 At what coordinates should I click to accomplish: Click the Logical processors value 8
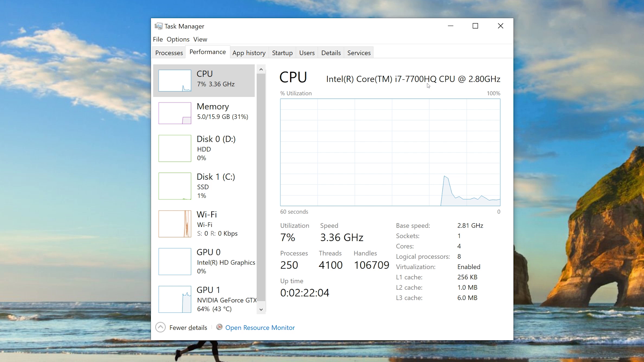click(x=459, y=256)
